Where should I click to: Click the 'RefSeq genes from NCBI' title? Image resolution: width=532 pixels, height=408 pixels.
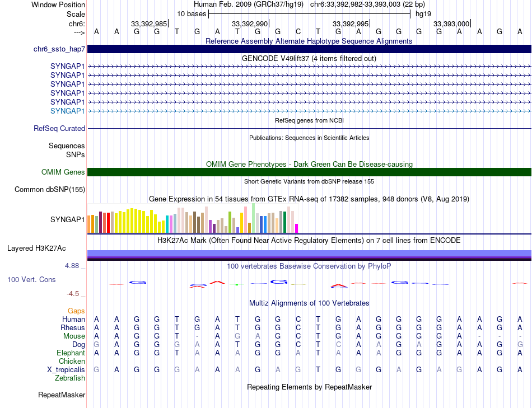[x=309, y=120]
